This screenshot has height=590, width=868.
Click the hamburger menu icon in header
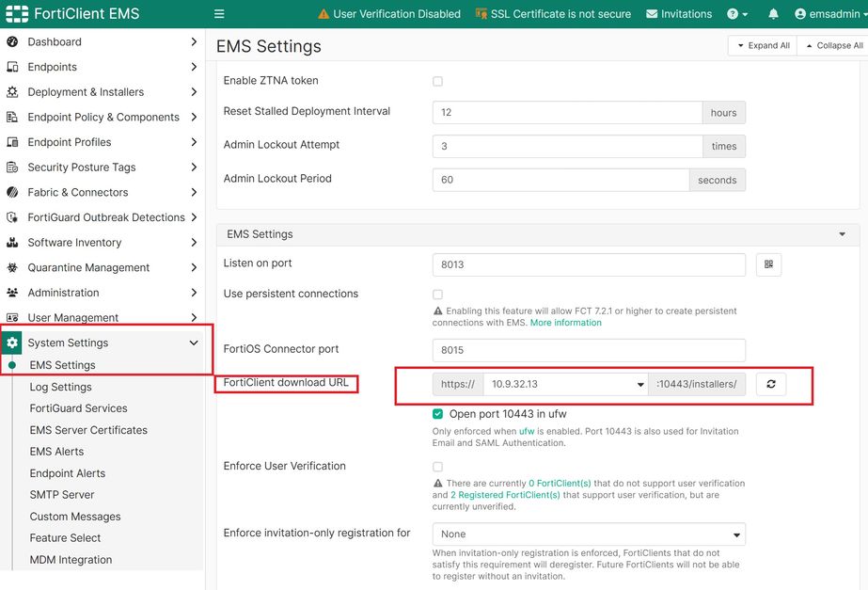[x=219, y=14]
